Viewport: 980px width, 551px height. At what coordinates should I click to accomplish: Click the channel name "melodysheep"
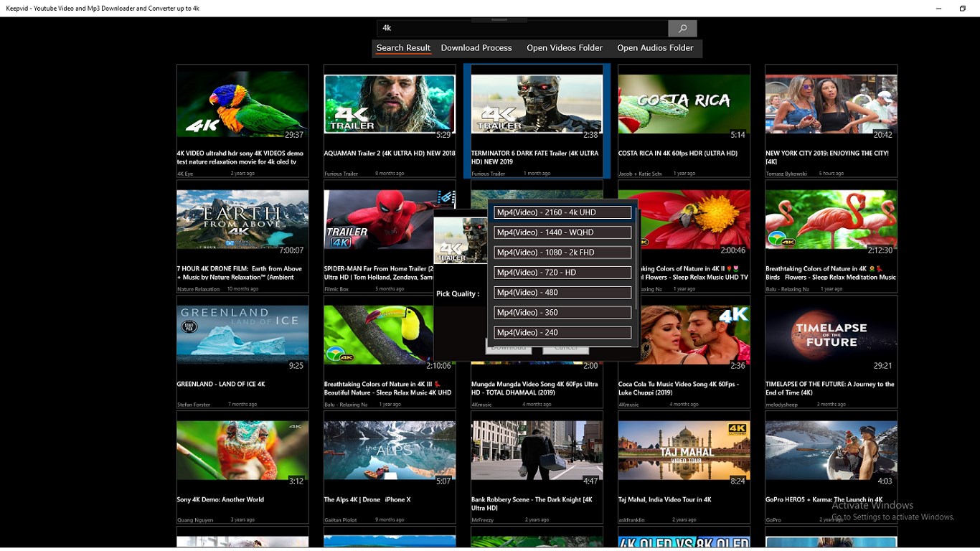[781, 405]
